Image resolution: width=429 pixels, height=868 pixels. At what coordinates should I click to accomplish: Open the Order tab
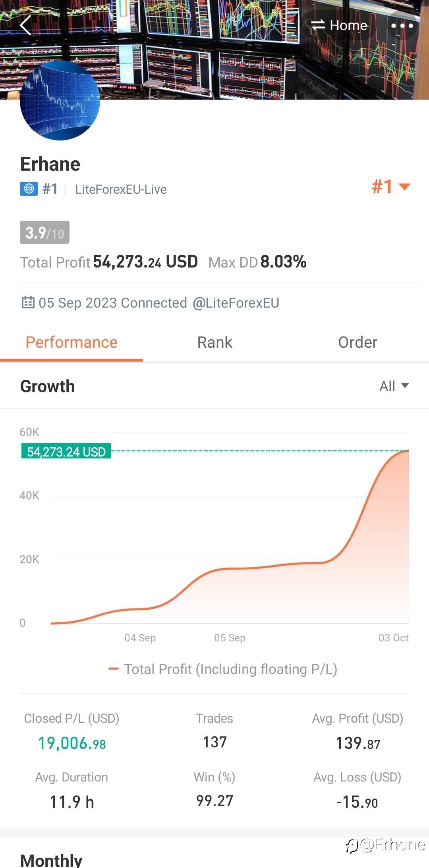[x=357, y=343]
